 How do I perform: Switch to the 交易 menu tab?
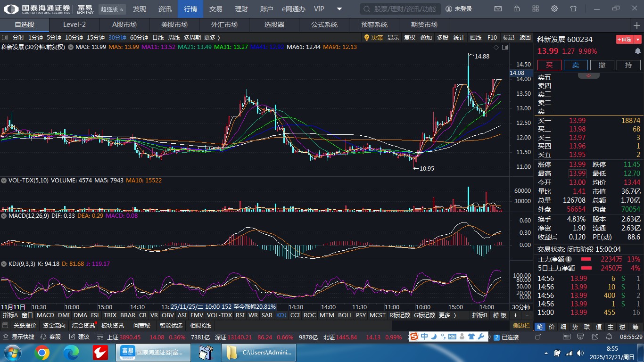click(216, 9)
